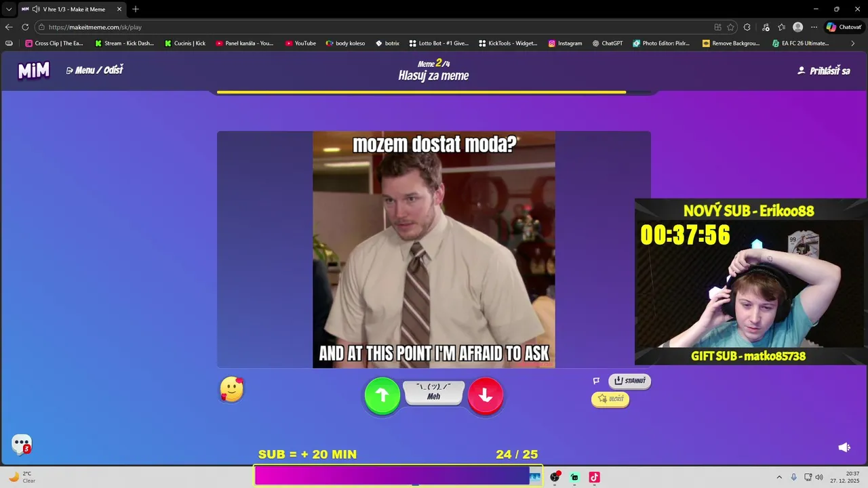The width and height of the screenshot is (868, 488).
Task: Click Prihlásiť sa to log in
Action: (824, 70)
